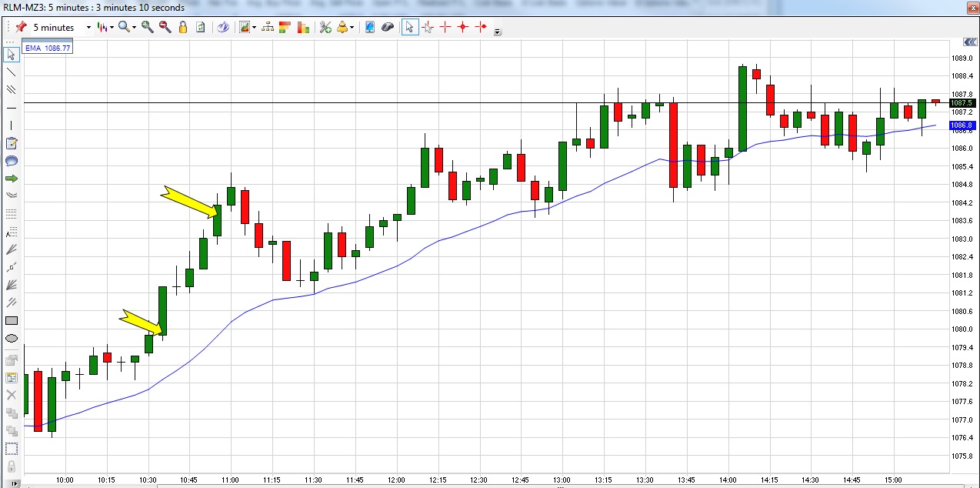Click the 1087.5 price marker on axis
This screenshot has width=980, height=488.
tap(963, 102)
